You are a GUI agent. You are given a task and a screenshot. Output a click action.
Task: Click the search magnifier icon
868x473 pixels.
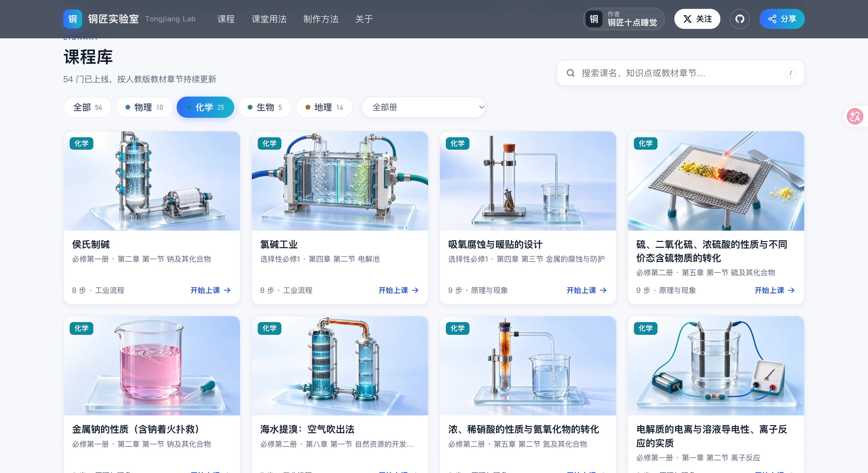[571, 73]
